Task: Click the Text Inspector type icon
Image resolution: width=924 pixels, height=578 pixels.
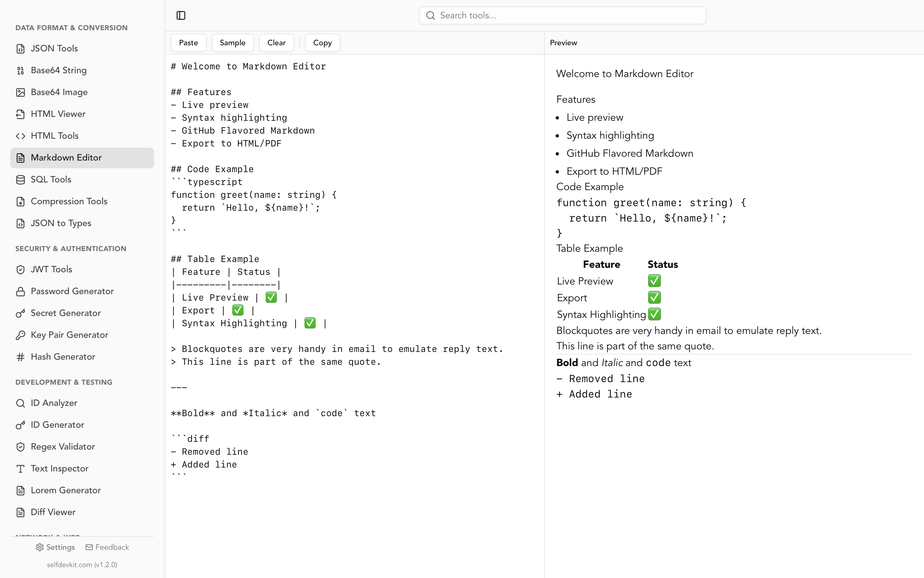Action: pyautogui.click(x=21, y=468)
